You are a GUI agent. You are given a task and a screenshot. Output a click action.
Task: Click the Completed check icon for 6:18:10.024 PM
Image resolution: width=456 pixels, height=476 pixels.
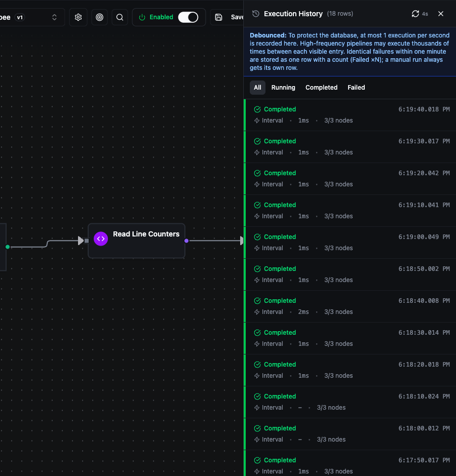(x=257, y=396)
